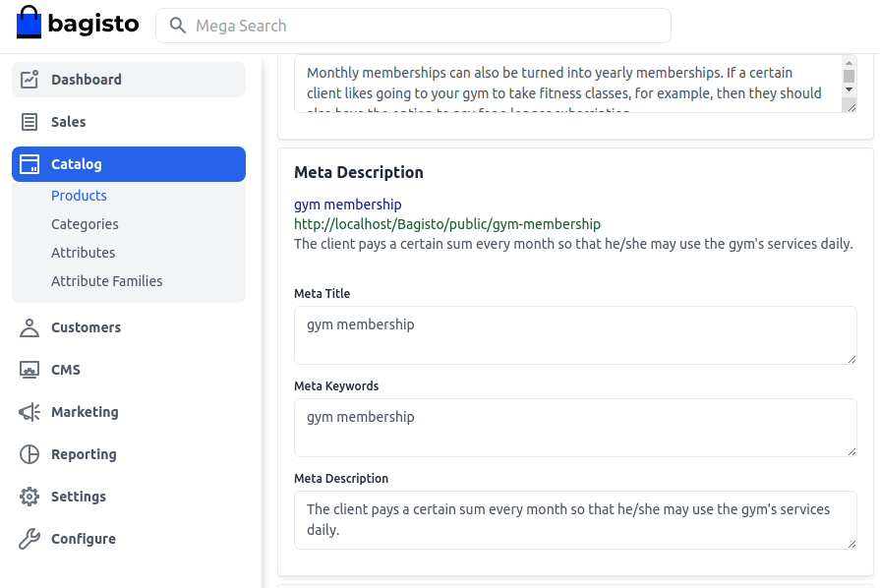This screenshot has height=588, width=880.
Task: Click the Settings gear icon
Action: point(29,497)
